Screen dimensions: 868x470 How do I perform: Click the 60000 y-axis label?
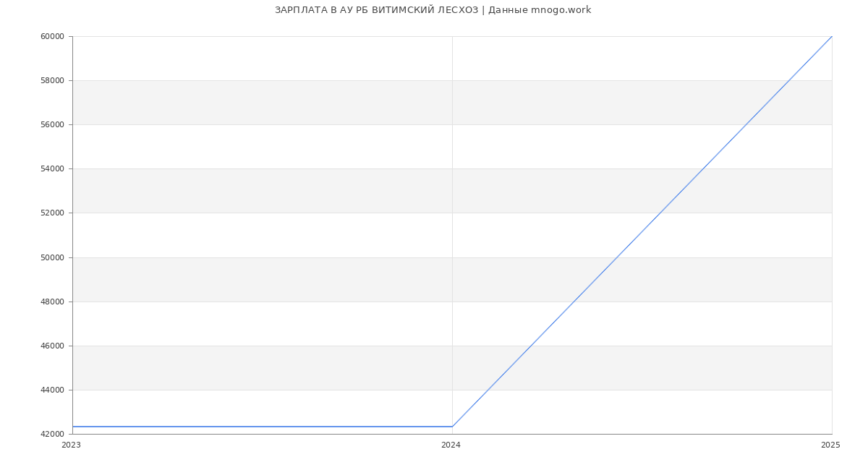(x=52, y=36)
